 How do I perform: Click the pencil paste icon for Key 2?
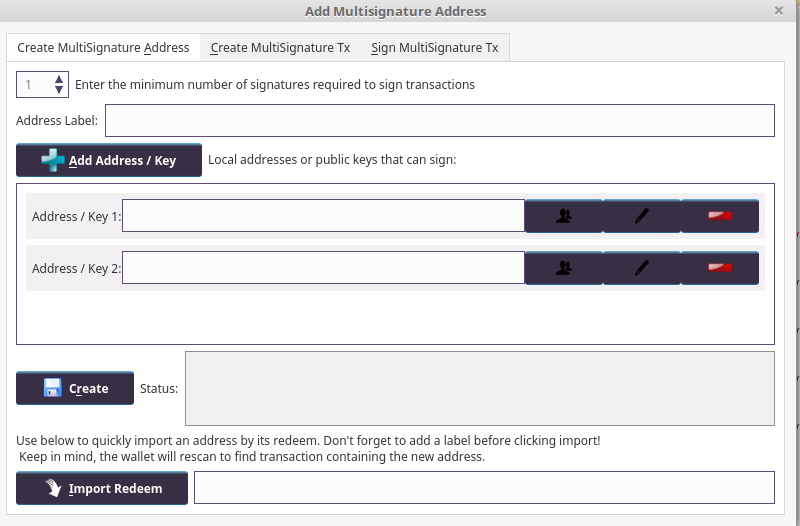point(642,268)
